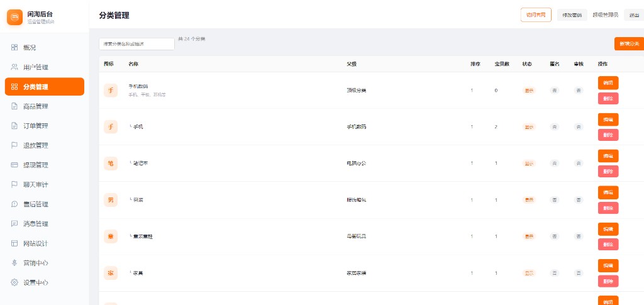
Task: Click the 服饰箱包 parent cell
Action: point(356,200)
